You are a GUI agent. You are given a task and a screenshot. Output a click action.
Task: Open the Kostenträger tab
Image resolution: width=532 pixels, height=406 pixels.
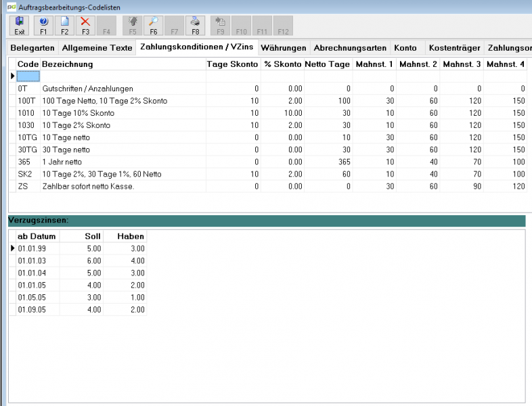coord(455,48)
